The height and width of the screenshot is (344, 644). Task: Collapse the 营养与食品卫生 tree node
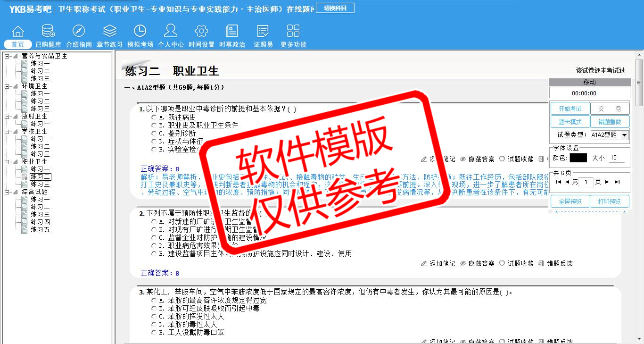click(x=7, y=56)
